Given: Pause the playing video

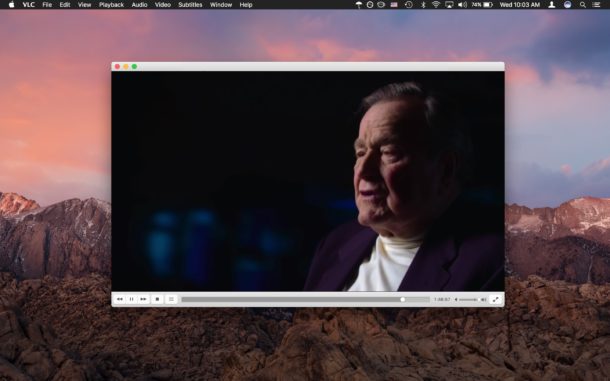Looking at the screenshot, I should [131, 299].
